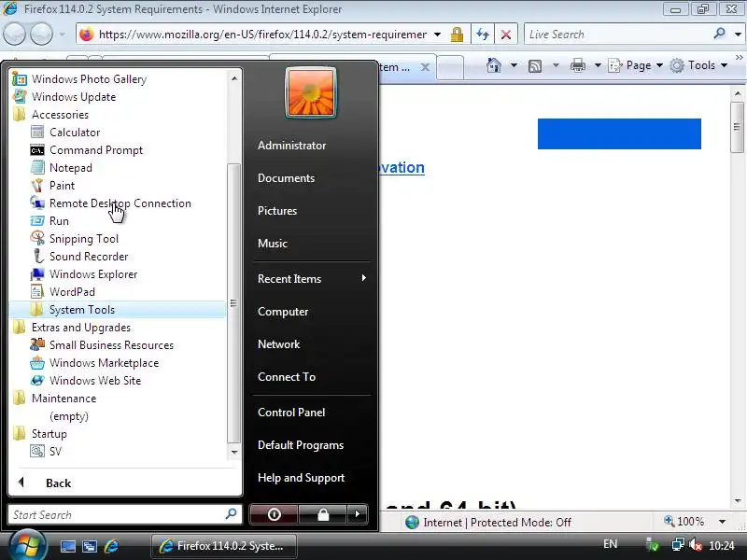This screenshot has width=747, height=560.
Task: Click Switch between windows in Quick Launch
Action: pos(90,546)
